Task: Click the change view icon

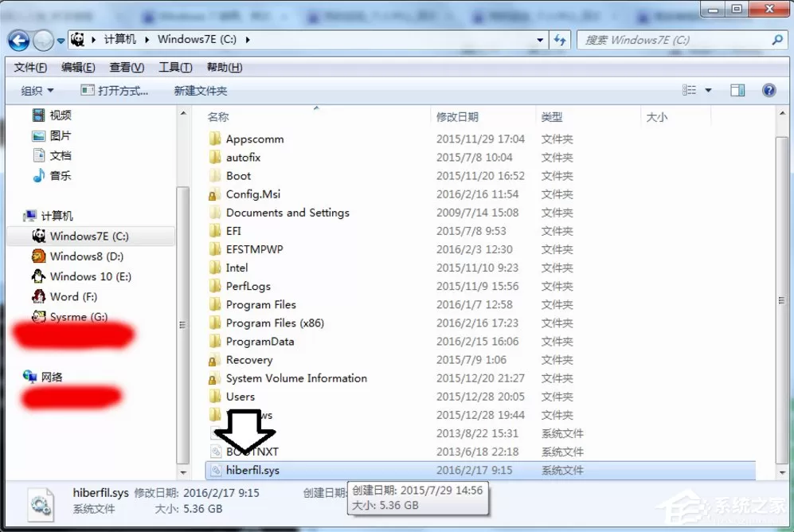Action: pos(689,91)
